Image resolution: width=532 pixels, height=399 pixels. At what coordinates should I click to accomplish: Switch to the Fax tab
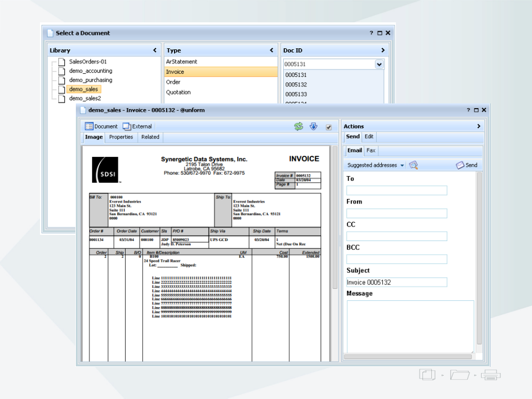371,150
